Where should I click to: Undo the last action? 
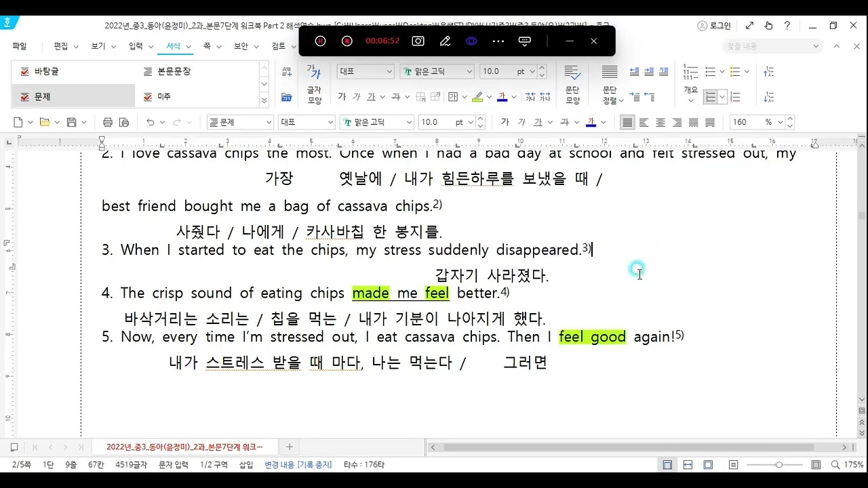click(151, 123)
